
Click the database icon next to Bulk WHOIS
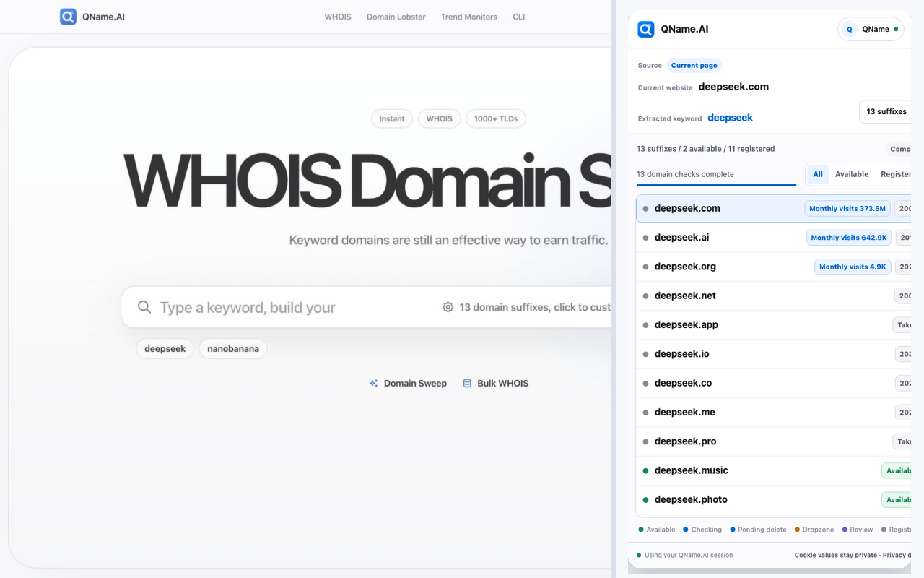tap(467, 384)
